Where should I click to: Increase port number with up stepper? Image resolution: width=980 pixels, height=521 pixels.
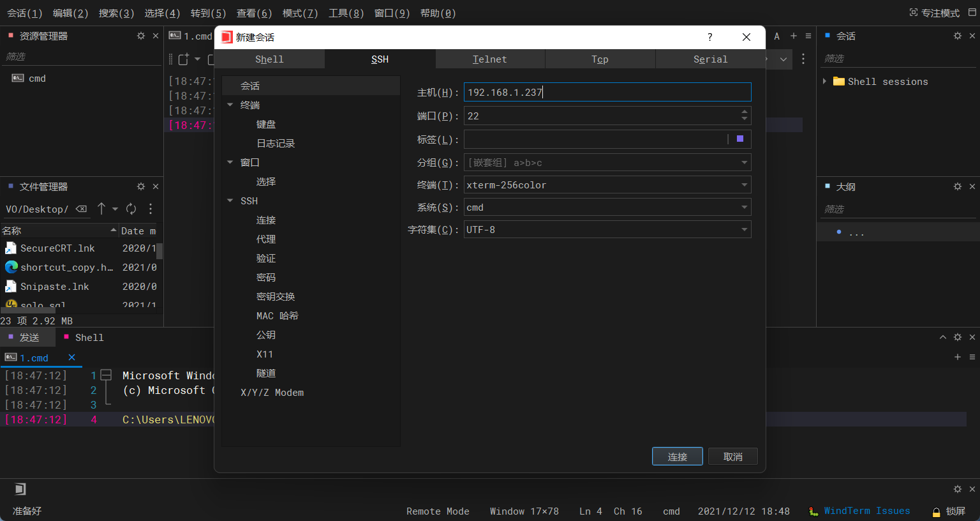point(744,112)
